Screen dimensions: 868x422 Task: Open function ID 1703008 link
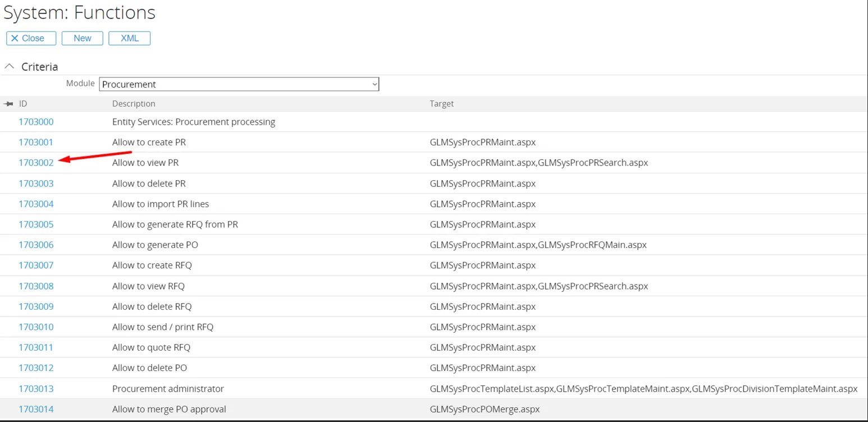click(36, 286)
